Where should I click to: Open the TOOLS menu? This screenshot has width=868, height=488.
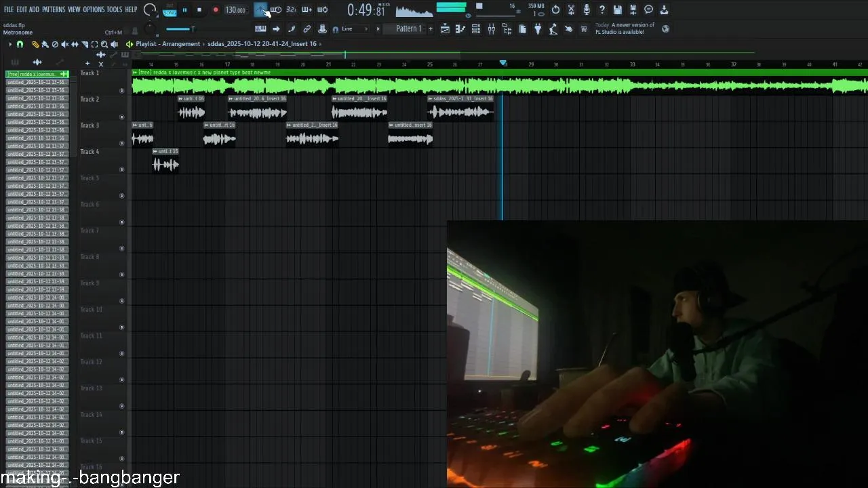(115, 9)
